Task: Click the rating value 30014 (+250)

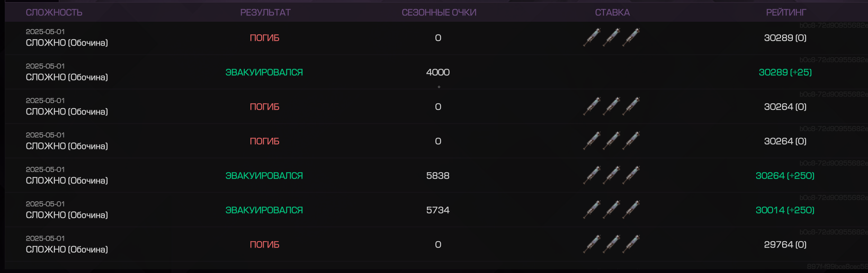Action: [785, 210]
